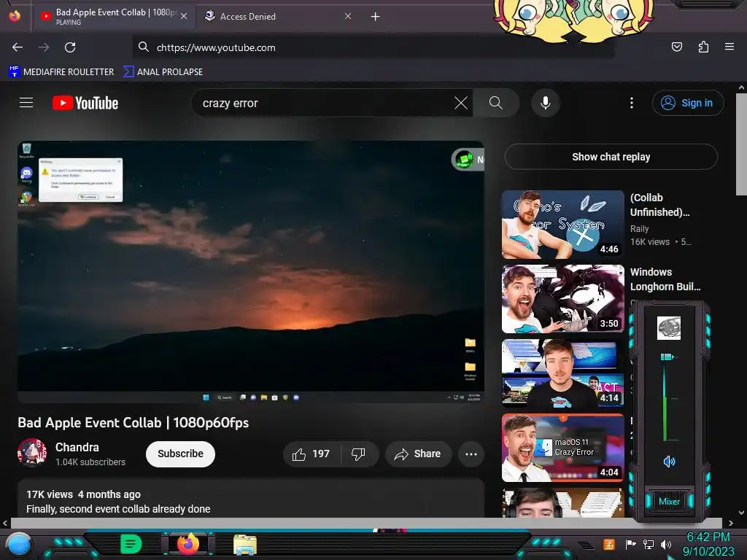Open Windows Longhorn Build video title
The image size is (747, 560).
665,279
